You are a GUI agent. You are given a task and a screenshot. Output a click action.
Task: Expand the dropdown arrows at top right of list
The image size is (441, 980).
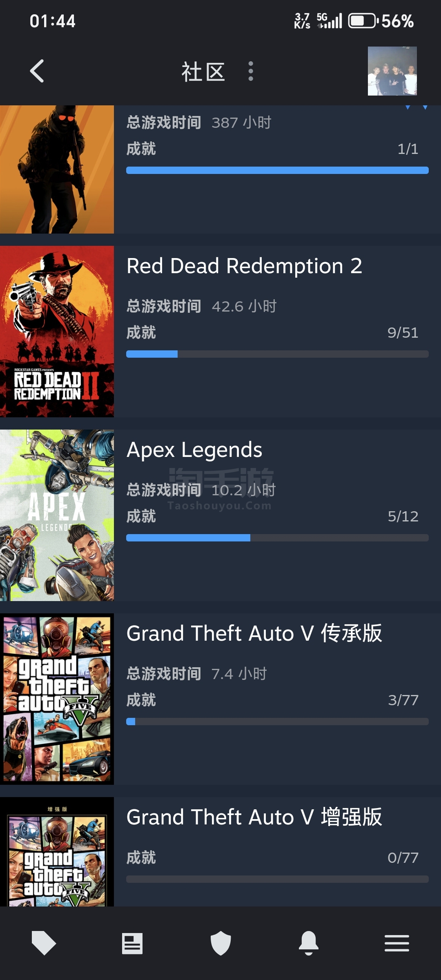point(416,107)
